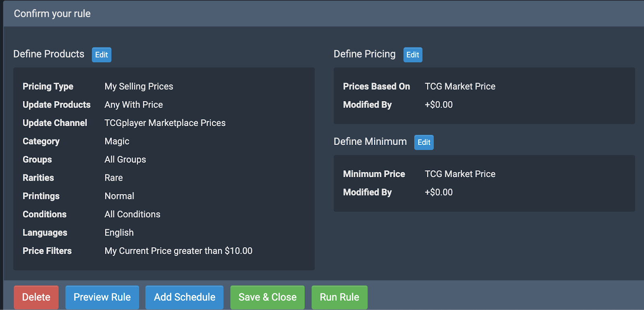Click the 'Magic' category value
The image size is (644, 310).
[117, 141]
